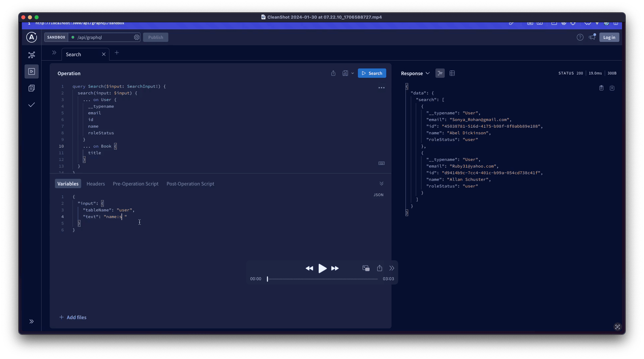Open the save operation dropdown arrow
644x359 pixels.
point(353,73)
